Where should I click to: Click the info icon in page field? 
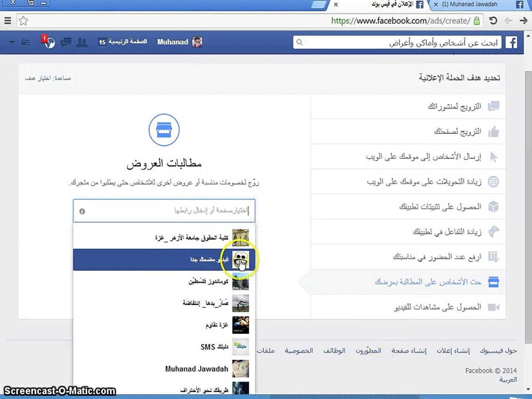point(82,211)
